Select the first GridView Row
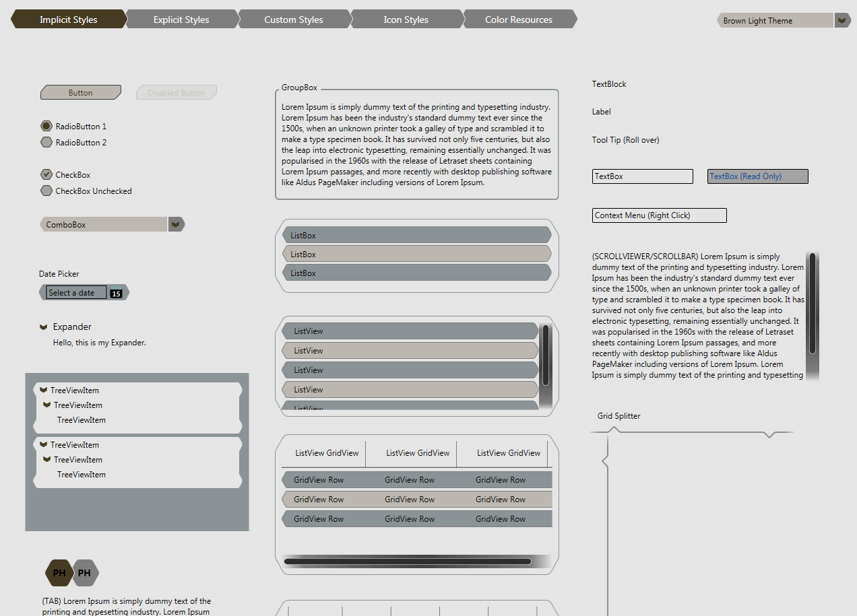 coord(417,480)
